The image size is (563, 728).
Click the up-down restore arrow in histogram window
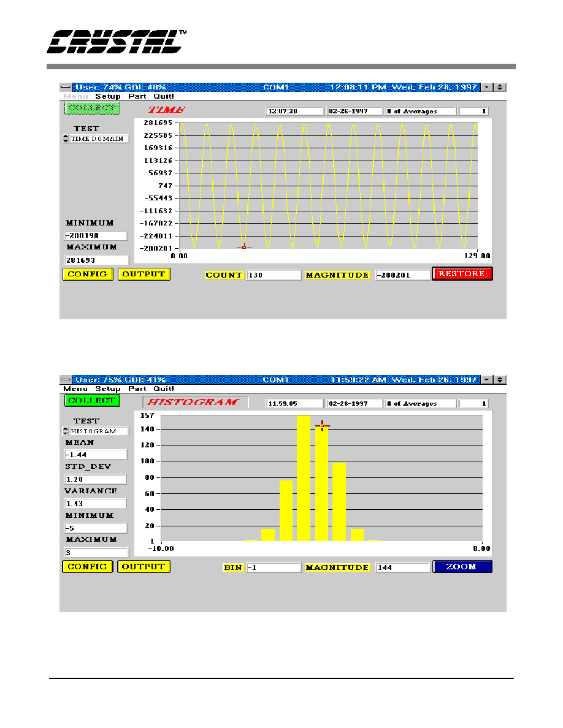[500, 380]
